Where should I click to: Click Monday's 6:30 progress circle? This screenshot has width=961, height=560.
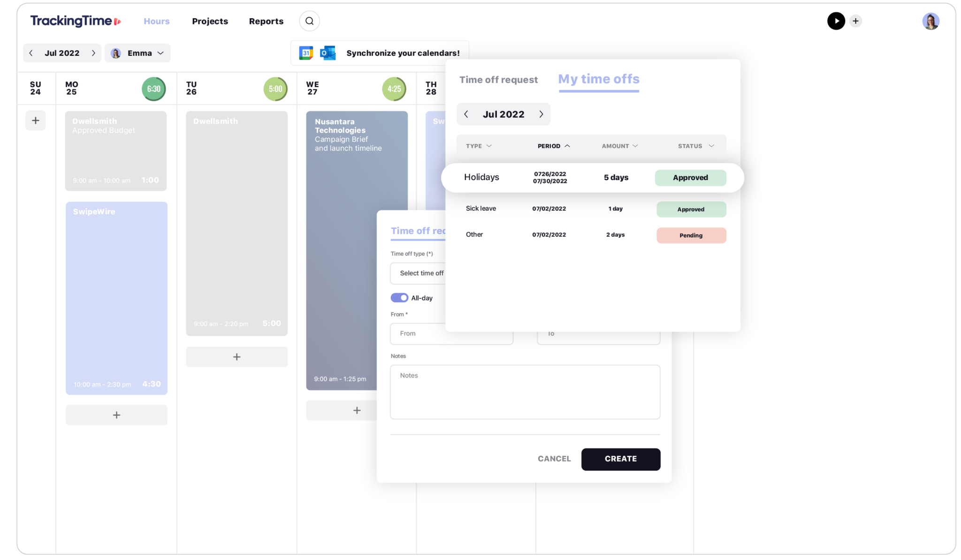tap(154, 89)
